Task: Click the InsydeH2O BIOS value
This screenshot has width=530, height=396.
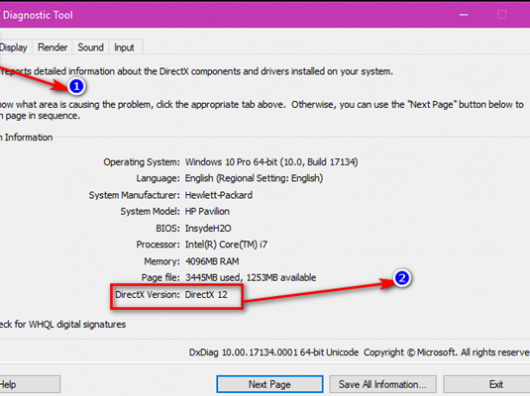Action: pos(208,228)
